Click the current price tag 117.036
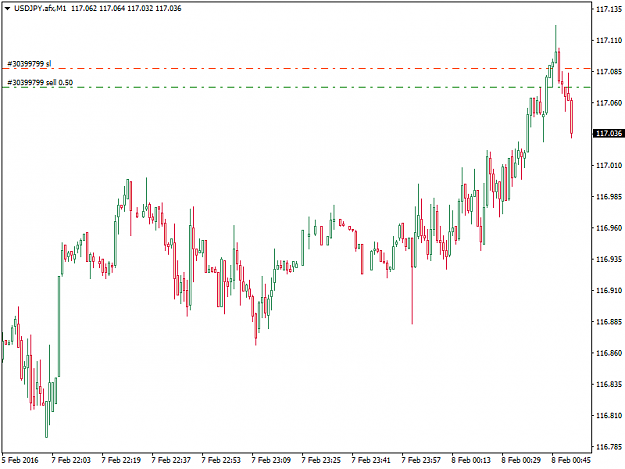The width and height of the screenshot is (625, 469). pos(608,133)
